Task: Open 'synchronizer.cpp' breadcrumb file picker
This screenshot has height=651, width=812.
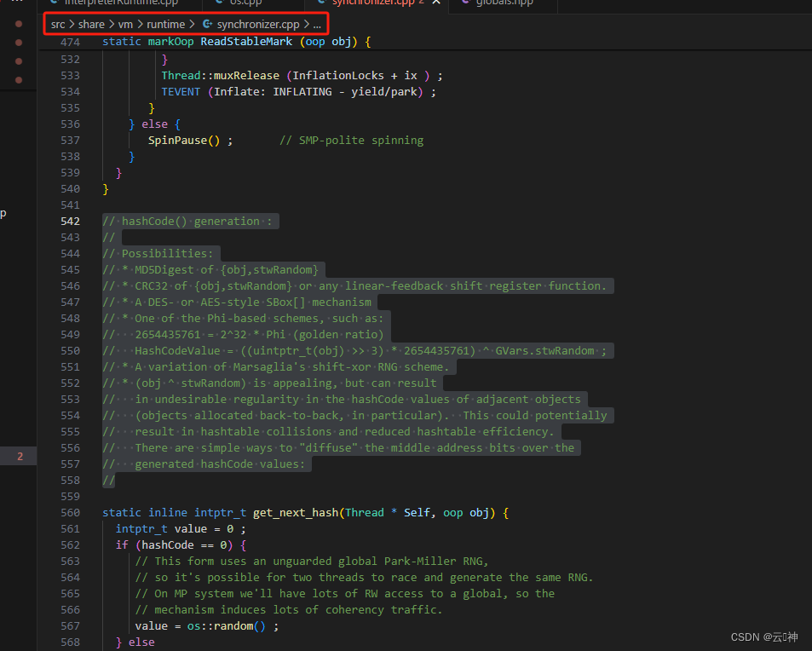Action: pyautogui.click(x=258, y=25)
